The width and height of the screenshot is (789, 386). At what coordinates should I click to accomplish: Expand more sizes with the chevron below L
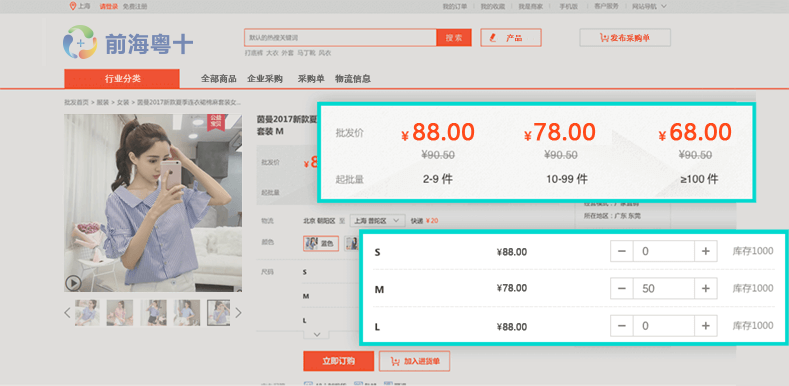click(317, 334)
